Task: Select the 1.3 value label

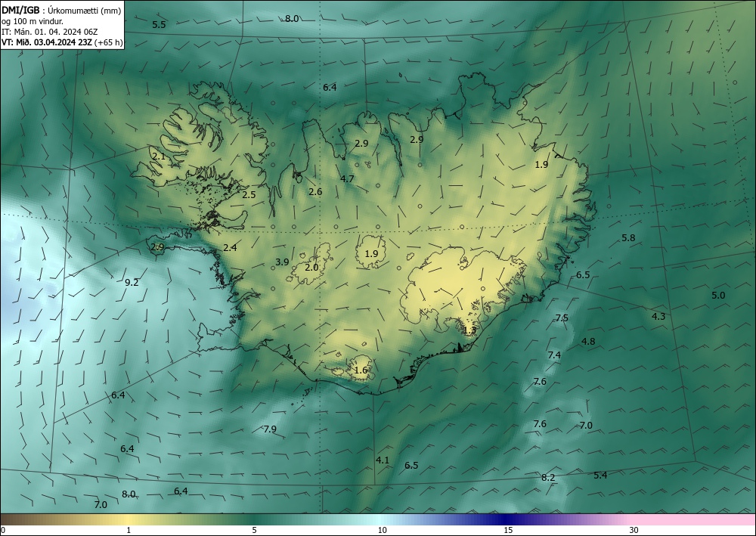Action: (469, 330)
